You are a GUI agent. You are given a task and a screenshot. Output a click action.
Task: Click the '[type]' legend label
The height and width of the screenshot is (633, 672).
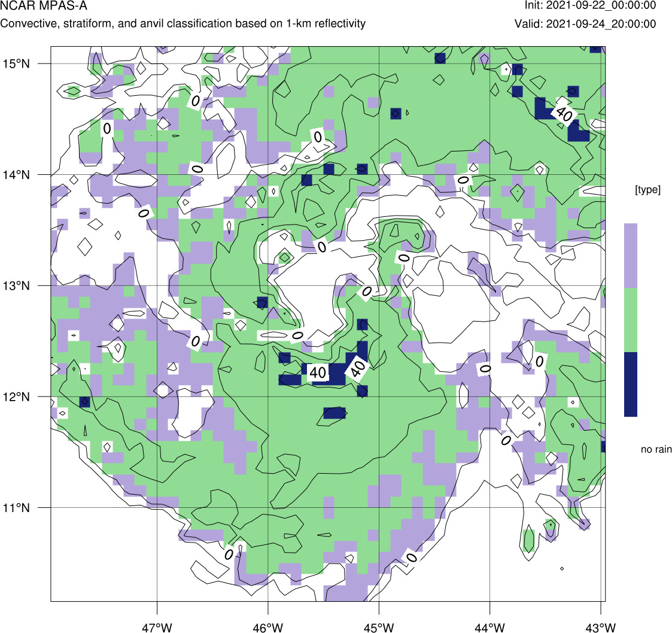pos(647,190)
